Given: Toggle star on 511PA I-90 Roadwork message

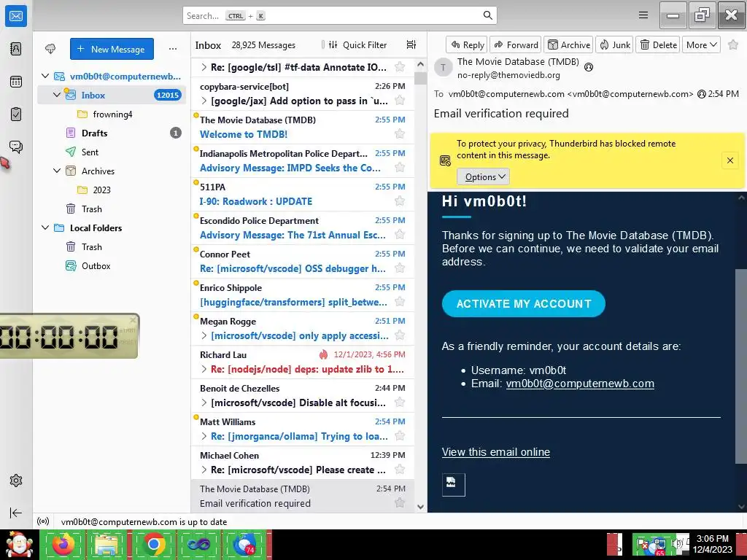Looking at the screenshot, I should 400,201.
